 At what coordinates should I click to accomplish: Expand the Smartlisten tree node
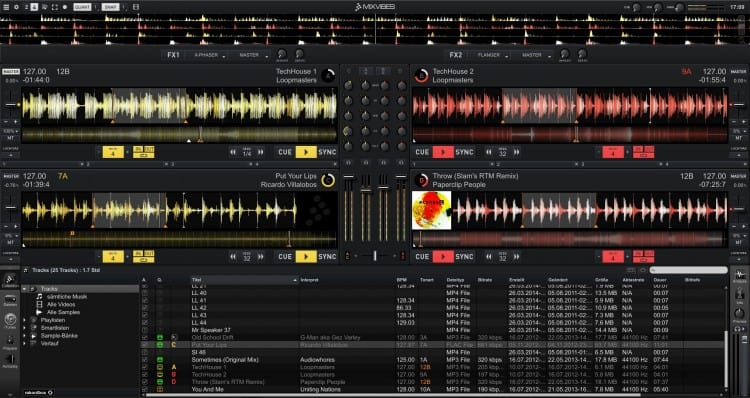[x=25, y=328]
